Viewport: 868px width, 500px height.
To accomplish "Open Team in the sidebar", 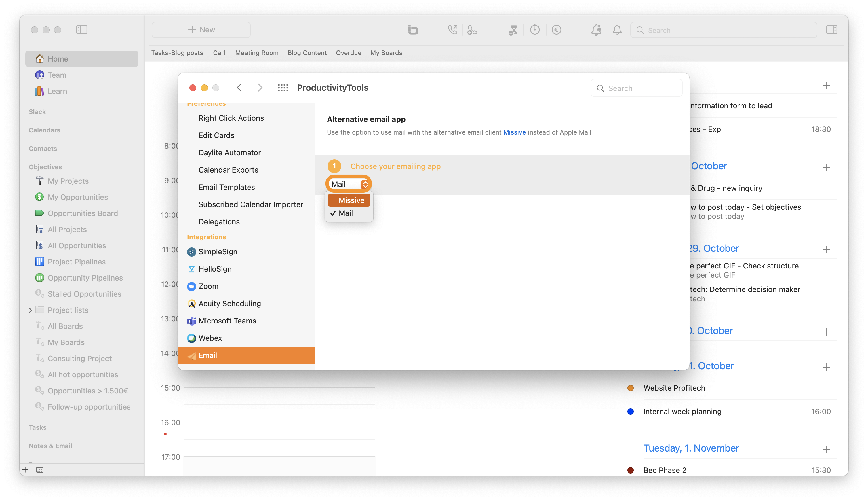I will 82,75.
